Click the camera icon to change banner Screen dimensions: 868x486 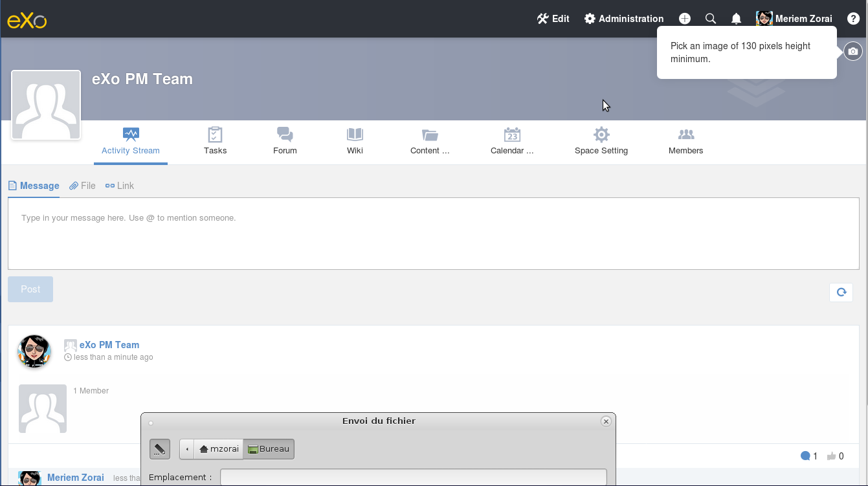click(853, 52)
